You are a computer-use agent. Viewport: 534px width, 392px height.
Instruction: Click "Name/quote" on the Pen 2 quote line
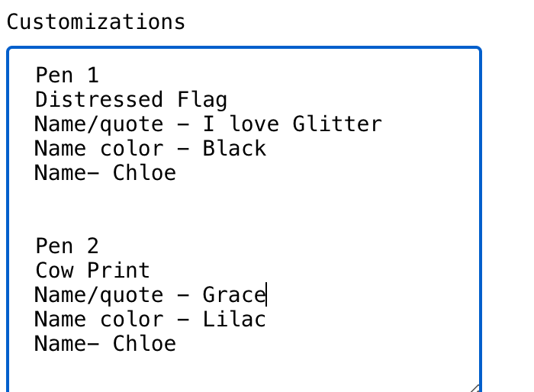pos(98,295)
